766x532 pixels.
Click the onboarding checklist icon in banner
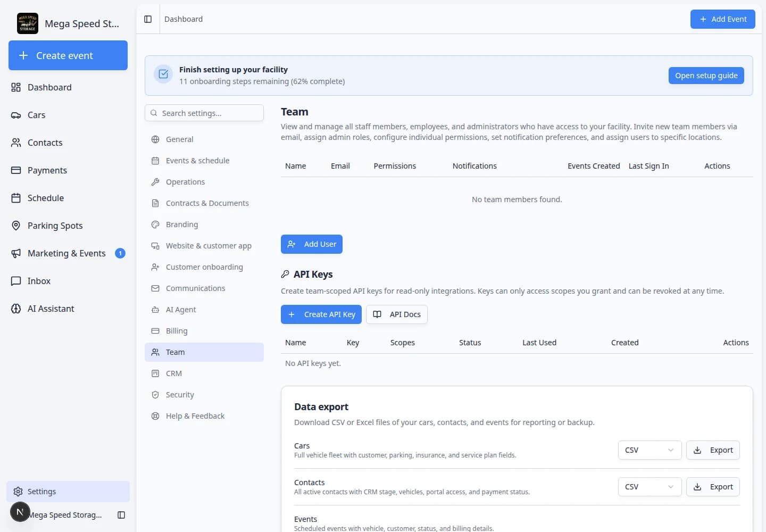coord(163,74)
